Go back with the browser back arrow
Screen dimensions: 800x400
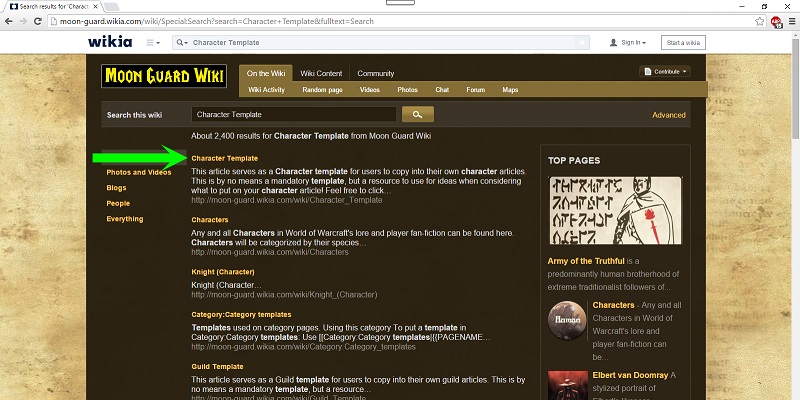point(8,21)
